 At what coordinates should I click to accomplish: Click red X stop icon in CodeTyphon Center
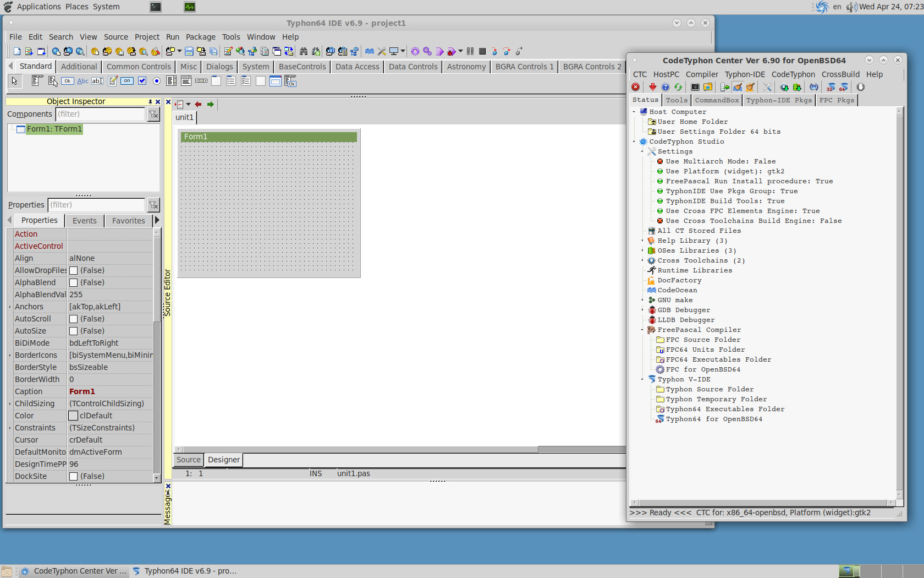click(x=636, y=87)
